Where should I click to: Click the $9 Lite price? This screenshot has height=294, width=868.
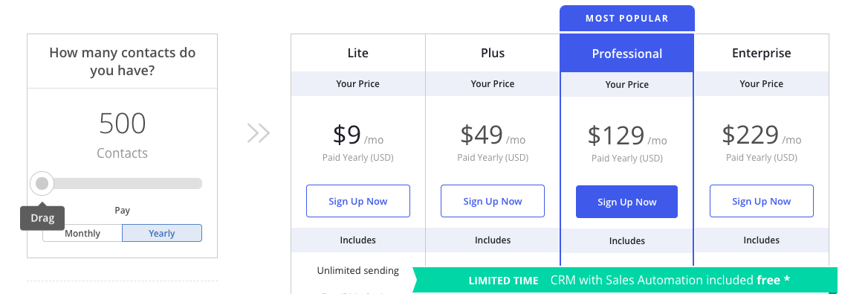pos(347,134)
